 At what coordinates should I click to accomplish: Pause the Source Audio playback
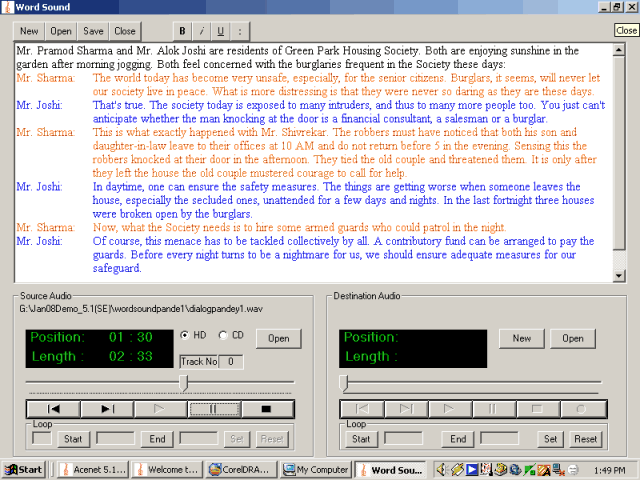click(x=214, y=409)
